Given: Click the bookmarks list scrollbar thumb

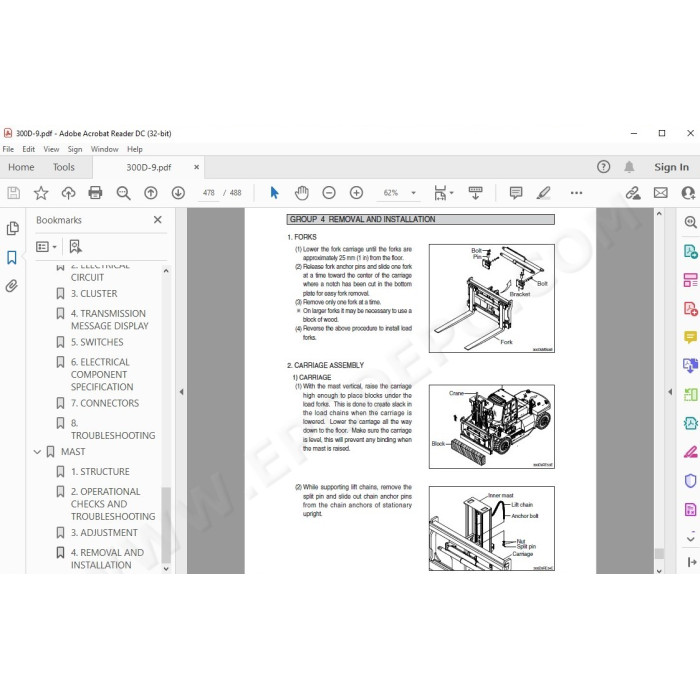Looking at the screenshot, I should pyautogui.click(x=166, y=525).
